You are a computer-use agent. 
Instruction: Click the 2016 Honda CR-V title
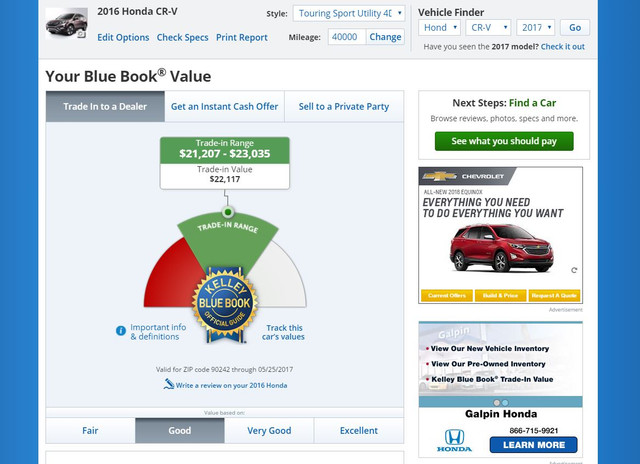tap(137, 11)
